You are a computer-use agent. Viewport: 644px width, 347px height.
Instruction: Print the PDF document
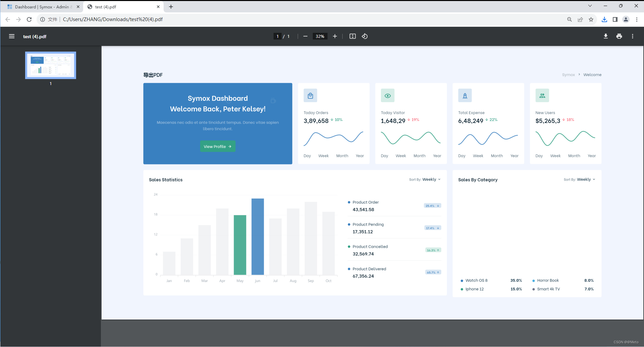click(619, 36)
